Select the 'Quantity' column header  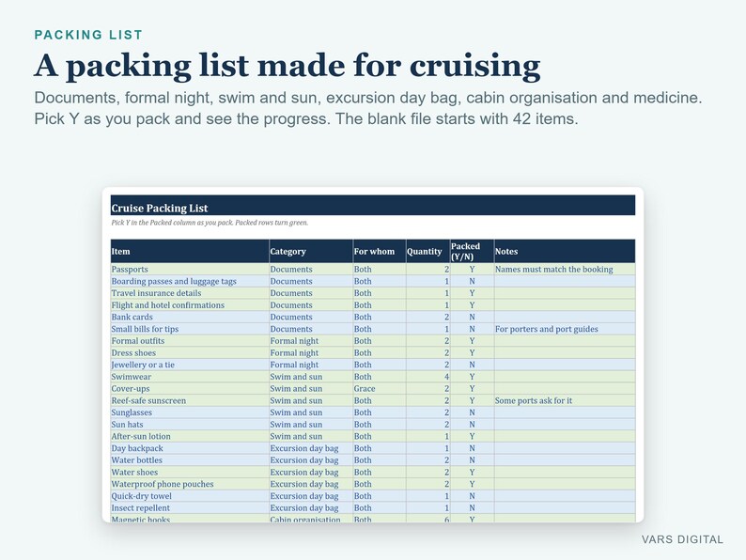[x=427, y=251]
